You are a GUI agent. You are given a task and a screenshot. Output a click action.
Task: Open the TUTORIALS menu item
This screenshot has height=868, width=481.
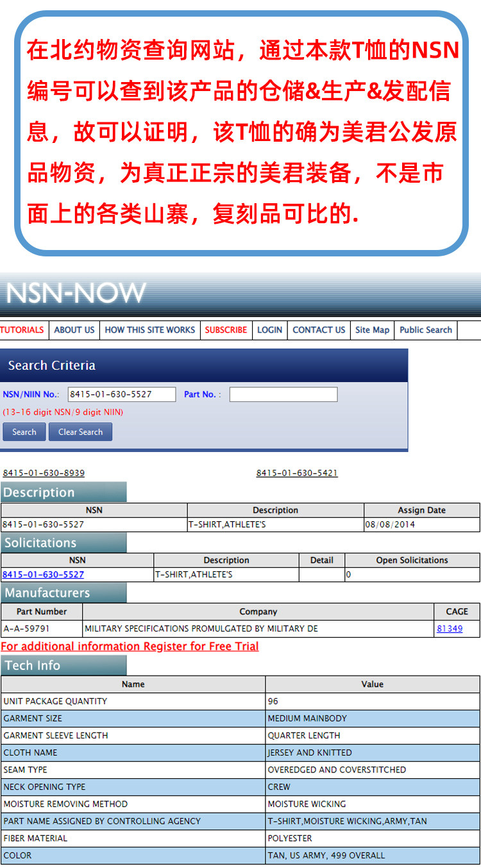click(22, 330)
